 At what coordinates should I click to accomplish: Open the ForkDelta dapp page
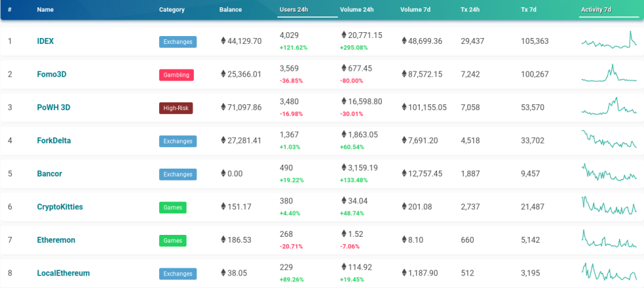[x=54, y=141]
